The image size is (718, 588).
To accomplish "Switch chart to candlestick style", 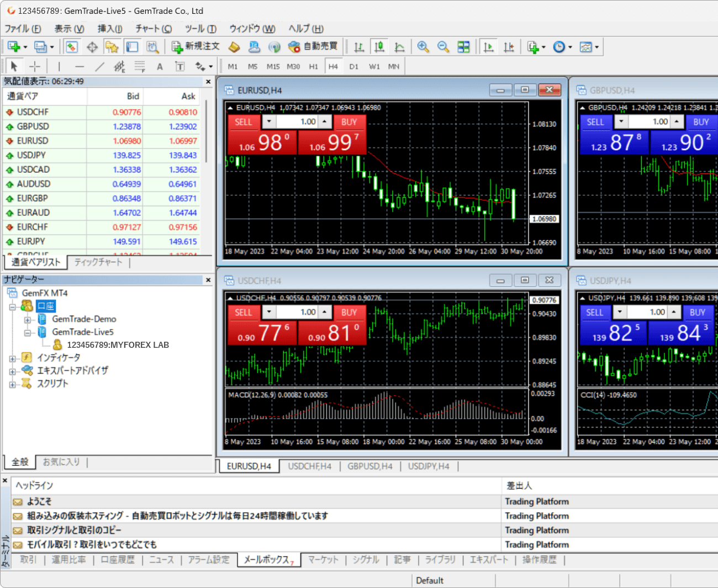I will pyautogui.click(x=379, y=47).
